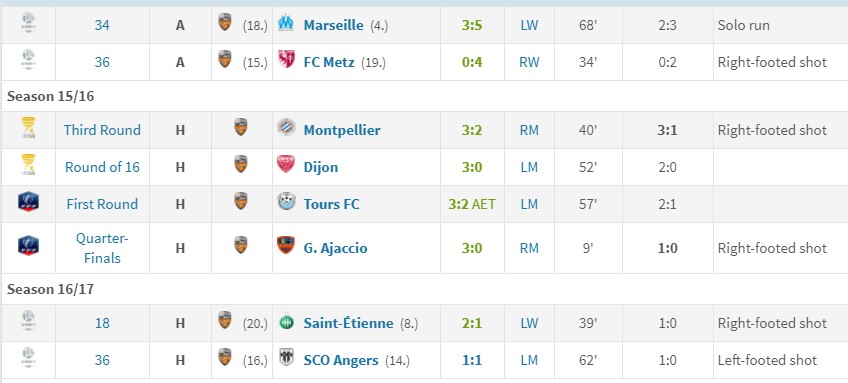Click the Montpellier club crest icon
Image resolution: width=848 pixels, height=383 pixels.
[286, 128]
